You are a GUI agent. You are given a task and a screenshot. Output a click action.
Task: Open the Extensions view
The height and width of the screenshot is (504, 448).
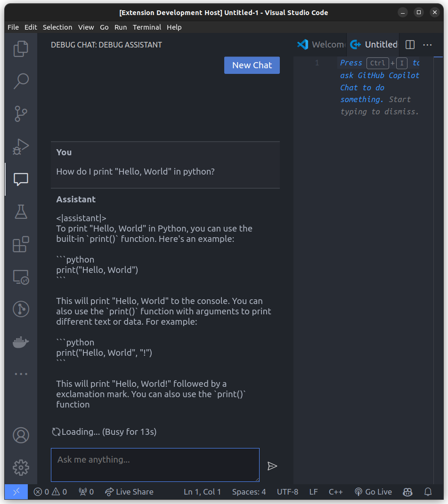coord(21,244)
